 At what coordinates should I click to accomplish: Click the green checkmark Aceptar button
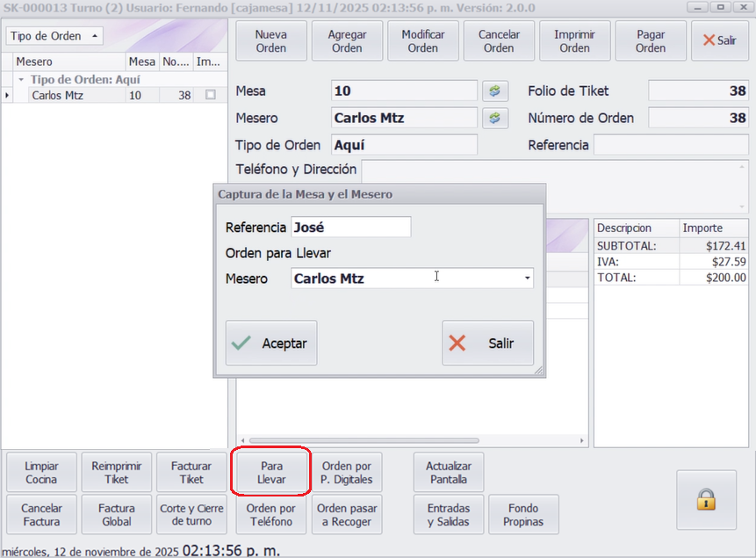tap(271, 344)
